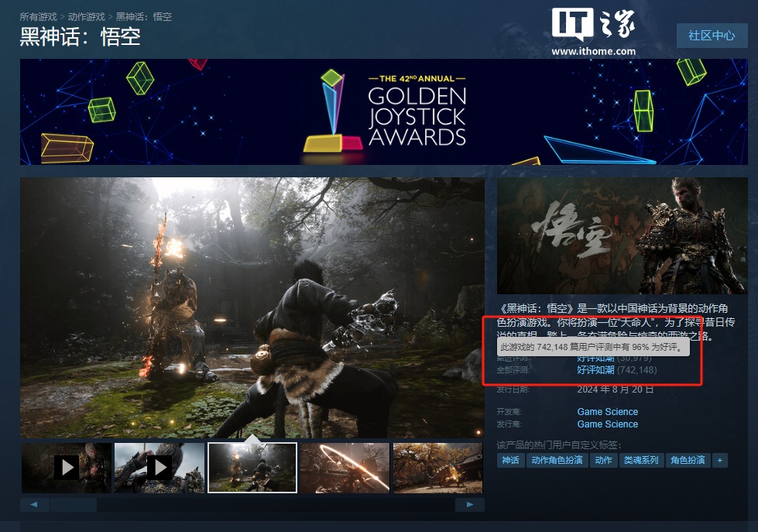Select the highlighted forest fight thumbnail
This screenshot has width=758, height=532.
(x=252, y=468)
